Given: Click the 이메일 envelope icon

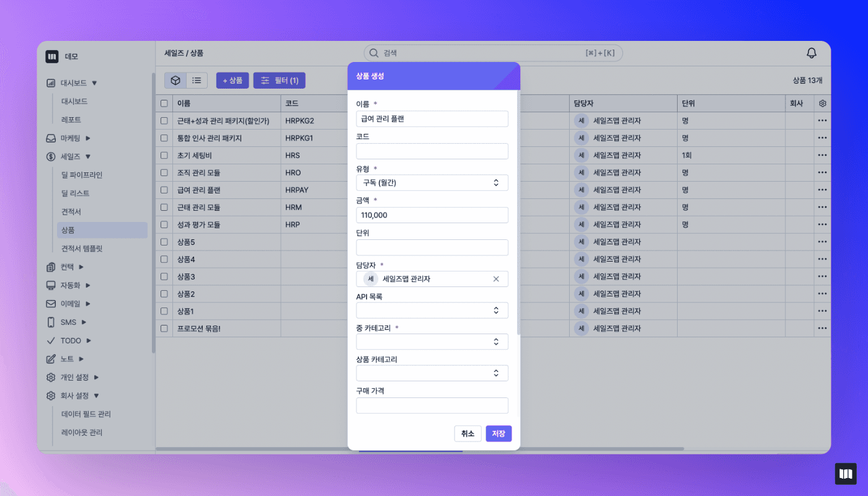Looking at the screenshot, I should click(x=51, y=304).
